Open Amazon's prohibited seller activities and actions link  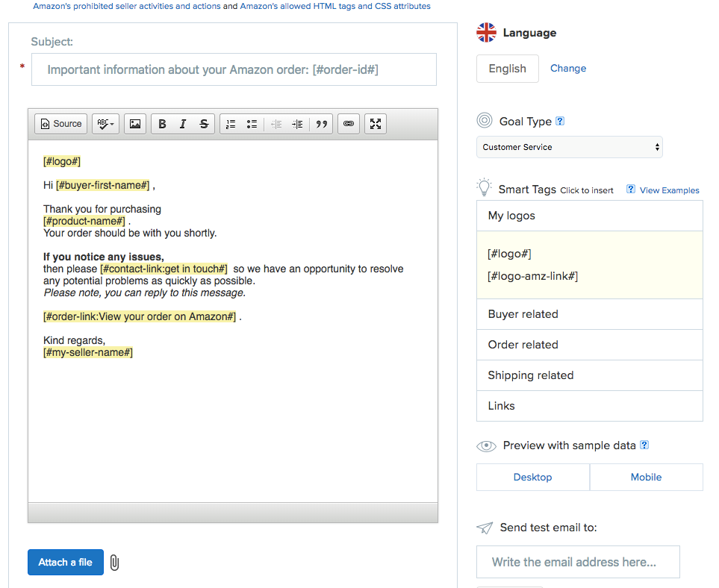coord(127,6)
